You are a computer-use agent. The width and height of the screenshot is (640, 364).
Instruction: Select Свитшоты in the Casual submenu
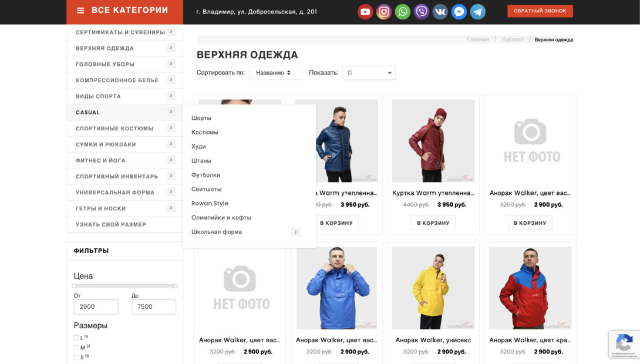(206, 190)
